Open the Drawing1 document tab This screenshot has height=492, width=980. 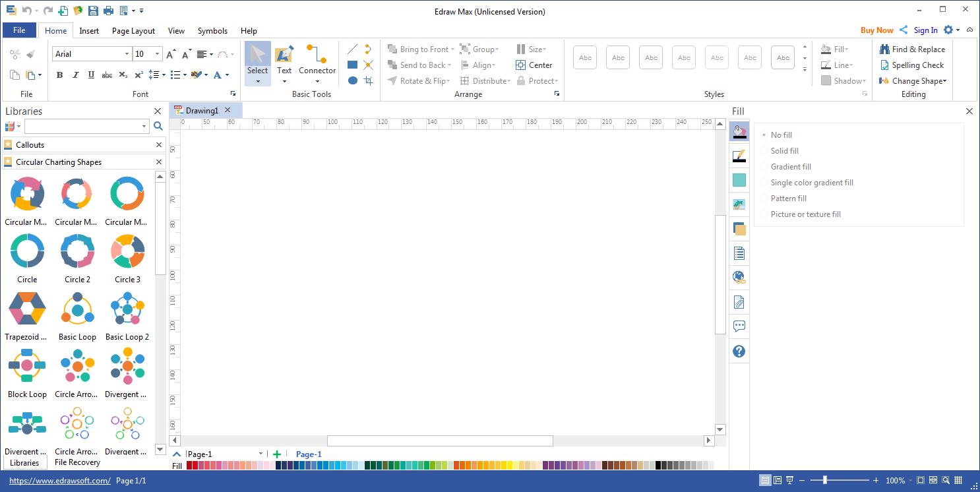(x=201, y=111)
